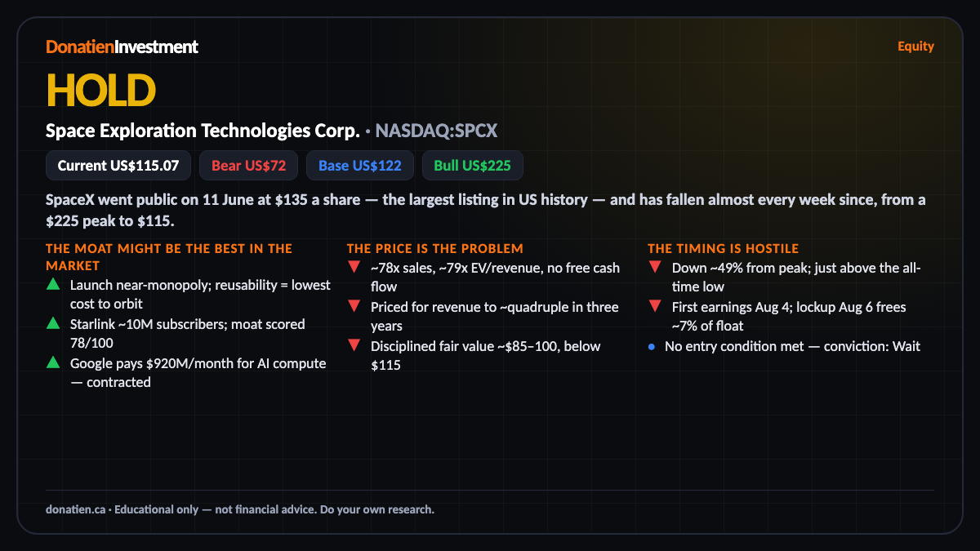Viewport: 980px width, 551px height.
Task: Click red triangle next to First earnings Aug 4
Action: (655, 307)
